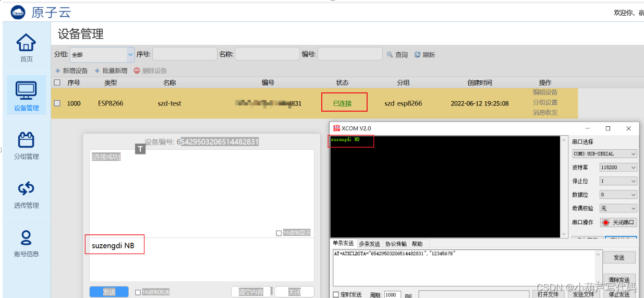
Task: Open the 数据位 dropdown
Action: coord(618,195)
